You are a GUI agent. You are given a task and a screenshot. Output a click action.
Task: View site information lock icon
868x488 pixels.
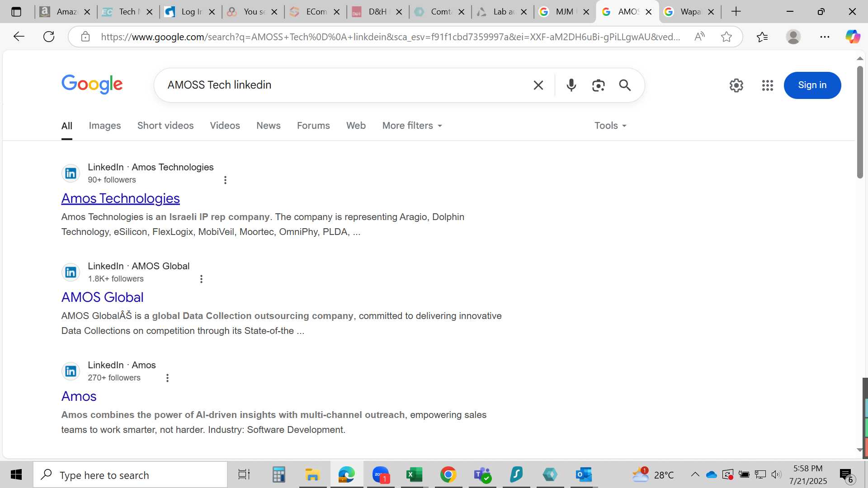85,37
